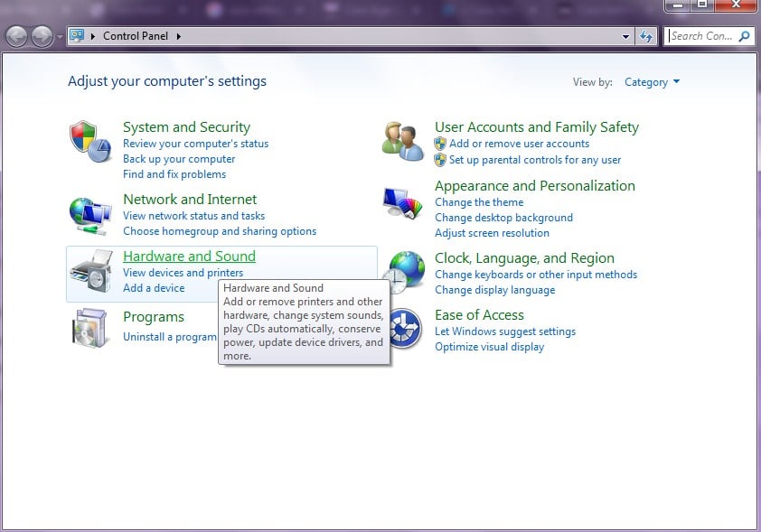The height and width of the screenshot is (532, 761).
Task: Click the Back navigation arrow button
Action: pyautogui.click(x=16, y=36)
